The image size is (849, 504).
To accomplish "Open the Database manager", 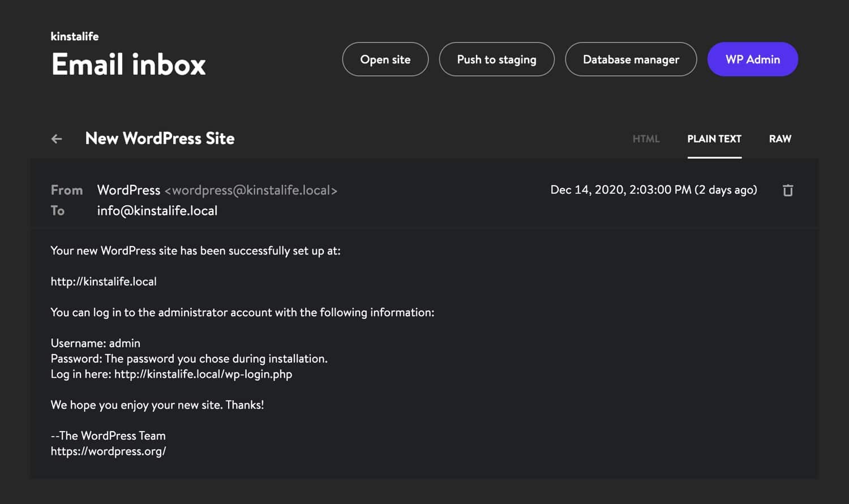I will click(x=631, y=59).
